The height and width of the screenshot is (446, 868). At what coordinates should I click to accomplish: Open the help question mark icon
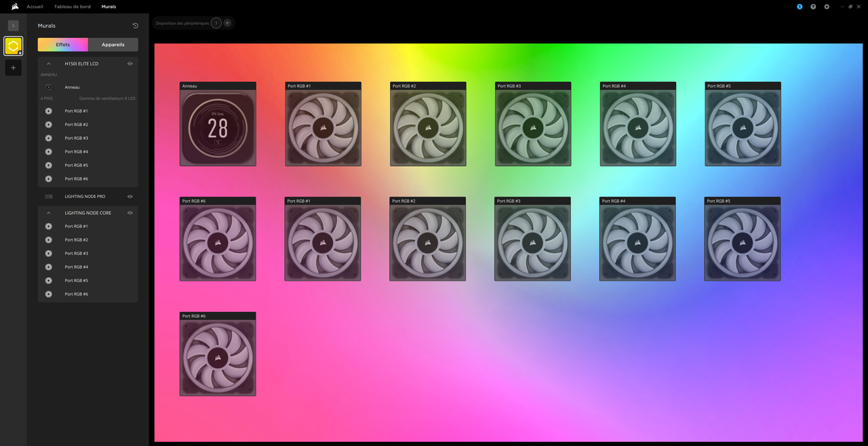point(813,6)
